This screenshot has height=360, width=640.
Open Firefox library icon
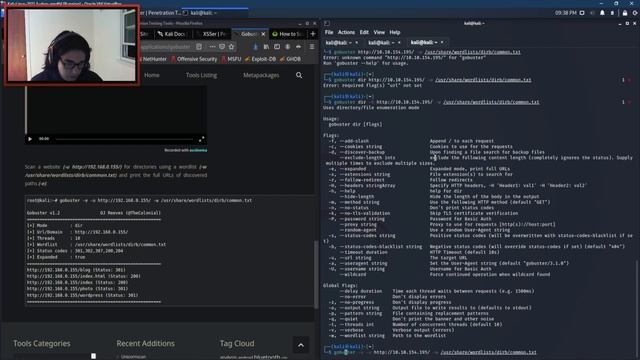point(266,47)
